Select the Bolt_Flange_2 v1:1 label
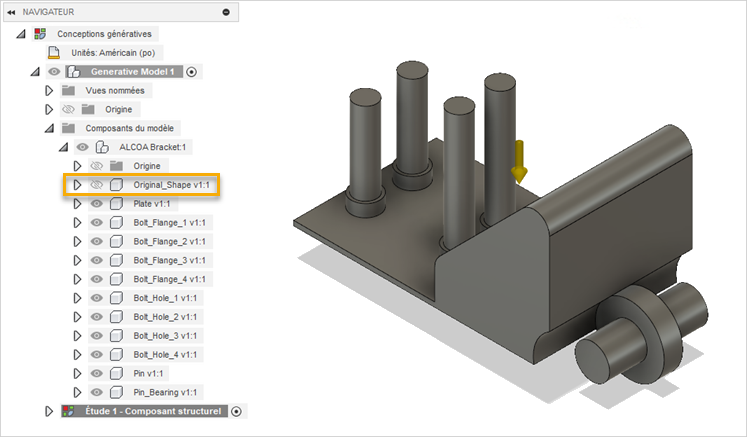This screenshot has height=437, width=747. coord(170,241)
